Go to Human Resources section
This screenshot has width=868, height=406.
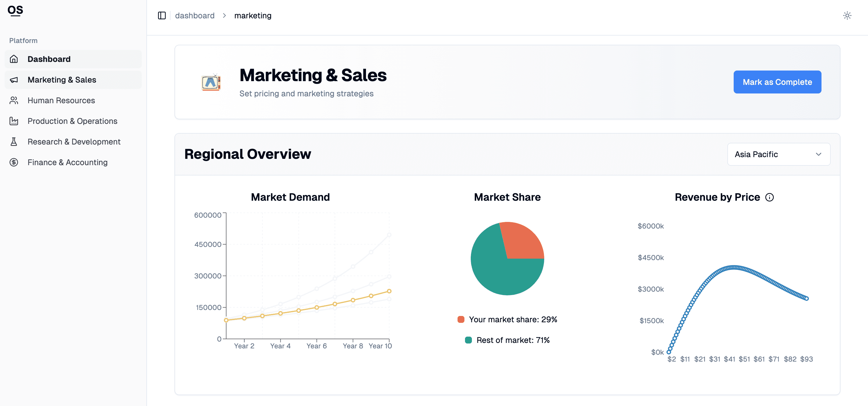click(x=73, y=100)
